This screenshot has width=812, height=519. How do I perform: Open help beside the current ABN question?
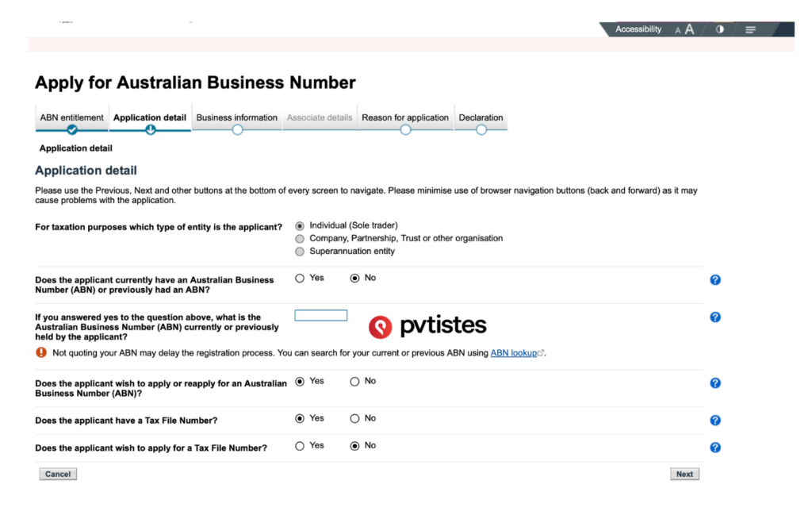(x=714, y=279)
